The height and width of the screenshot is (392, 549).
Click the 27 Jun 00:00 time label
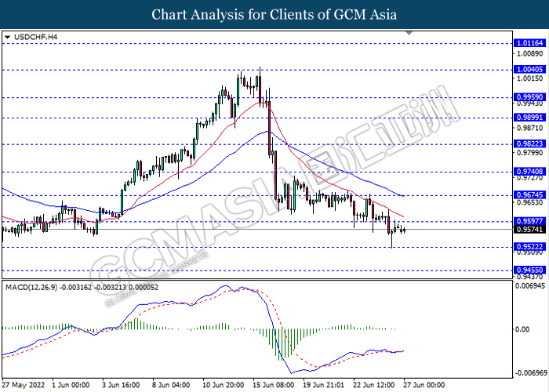tap(424, 385)
